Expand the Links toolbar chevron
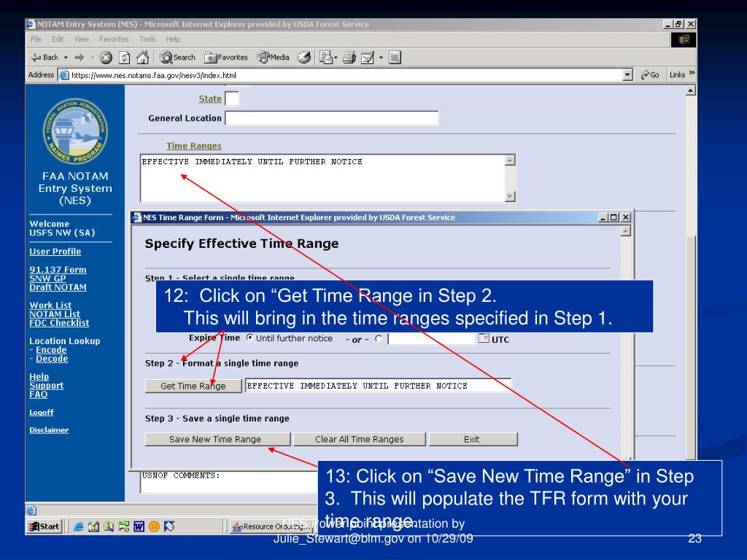747x560 pixels. coord(692,73)
